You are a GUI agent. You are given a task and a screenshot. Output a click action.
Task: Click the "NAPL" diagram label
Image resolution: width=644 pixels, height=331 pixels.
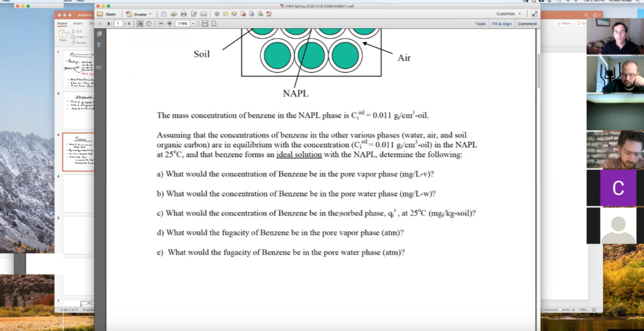coord(296,94)
